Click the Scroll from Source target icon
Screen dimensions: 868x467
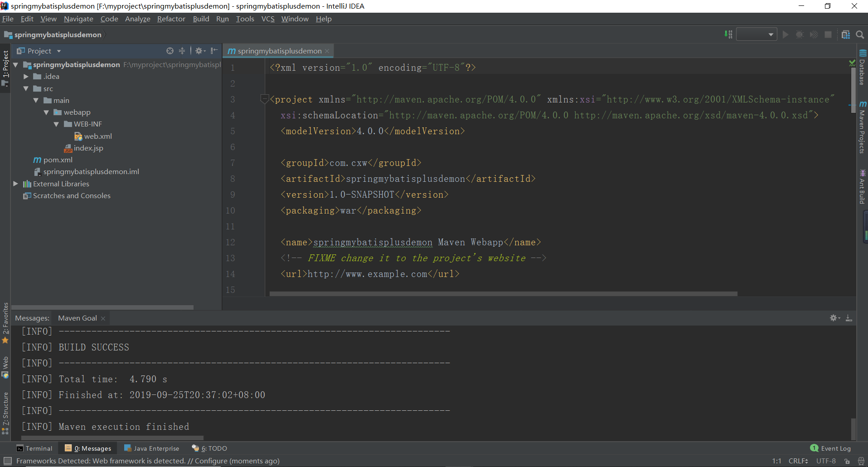[x=170, y=51]
